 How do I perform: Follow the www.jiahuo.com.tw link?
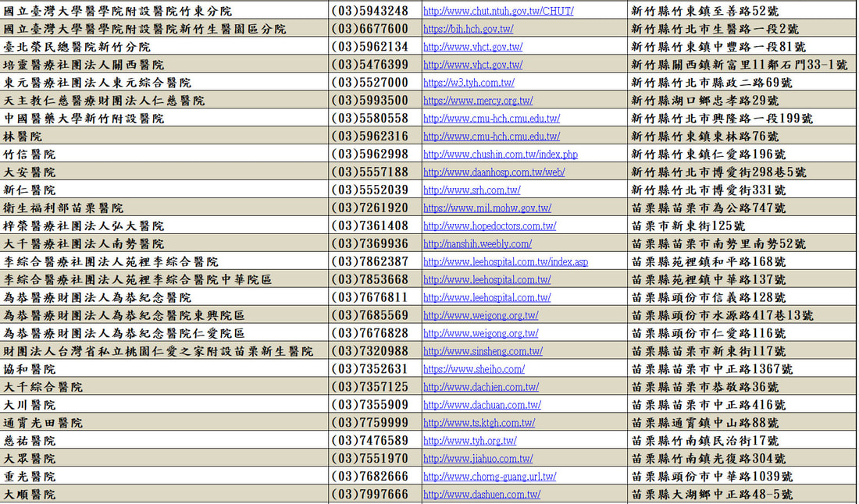(x=478, y=459)
